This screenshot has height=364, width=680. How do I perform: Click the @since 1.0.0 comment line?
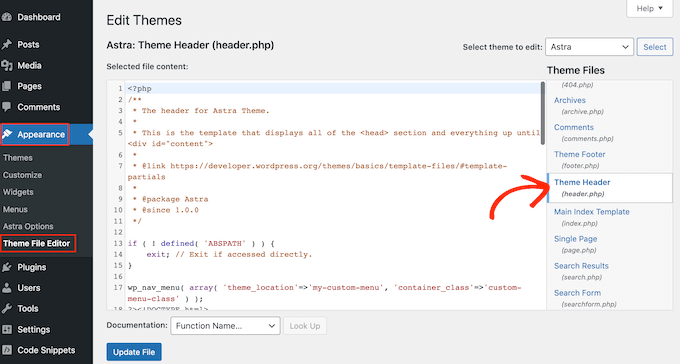pos(166,210)
